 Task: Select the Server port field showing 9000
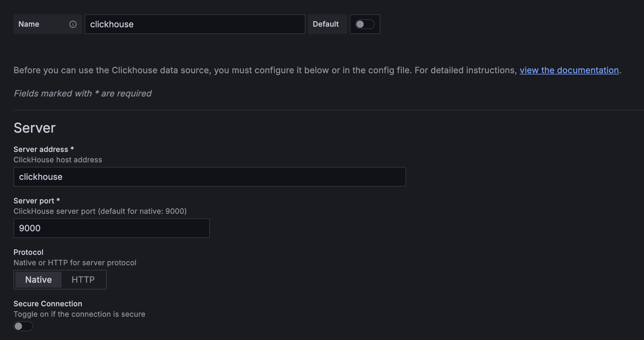click(112, 228)
